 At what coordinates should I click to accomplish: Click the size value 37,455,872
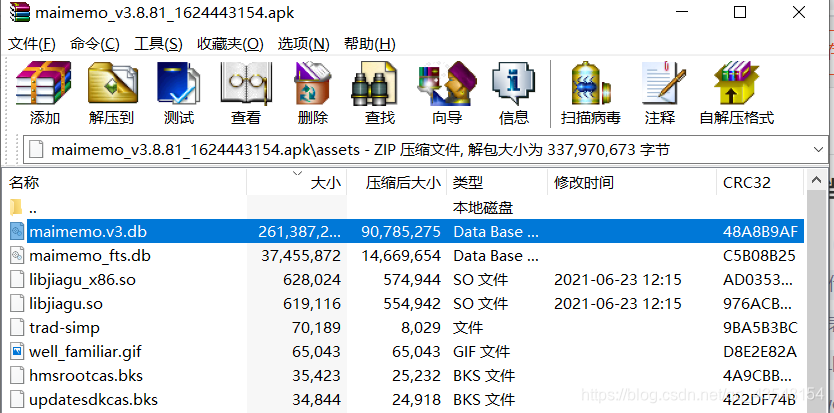point(301,256)
